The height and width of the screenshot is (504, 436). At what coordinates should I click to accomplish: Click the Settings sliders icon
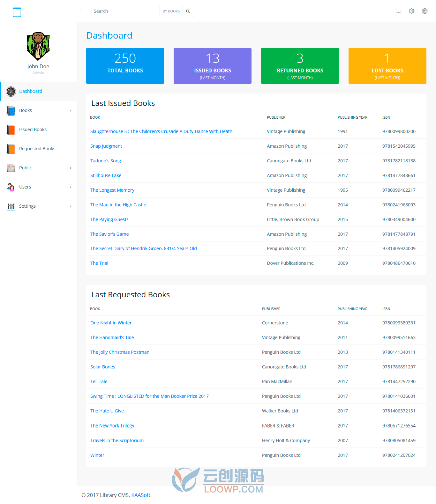pyautogui.click(x=11, y=206)
